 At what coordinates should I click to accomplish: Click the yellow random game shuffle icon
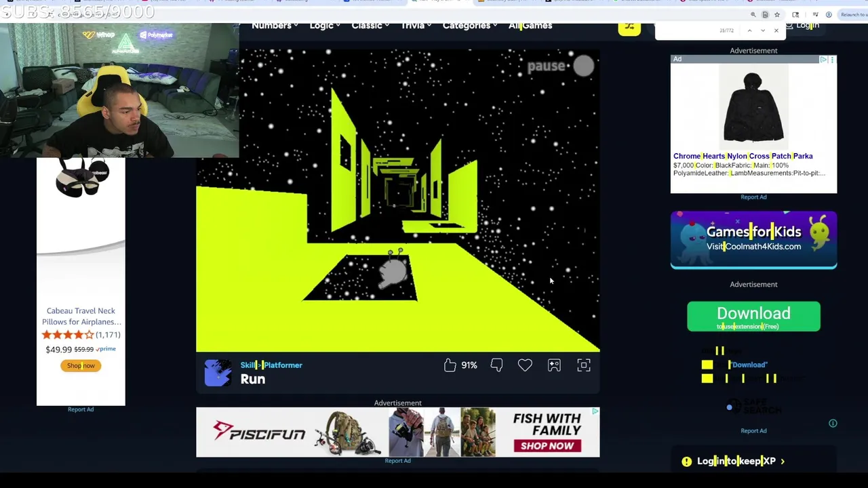(629, 27)
